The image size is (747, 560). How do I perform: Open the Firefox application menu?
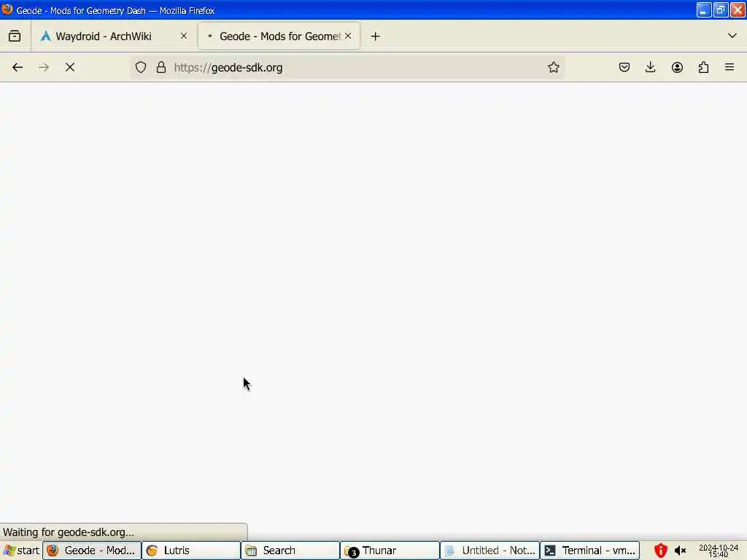(729, 68)
